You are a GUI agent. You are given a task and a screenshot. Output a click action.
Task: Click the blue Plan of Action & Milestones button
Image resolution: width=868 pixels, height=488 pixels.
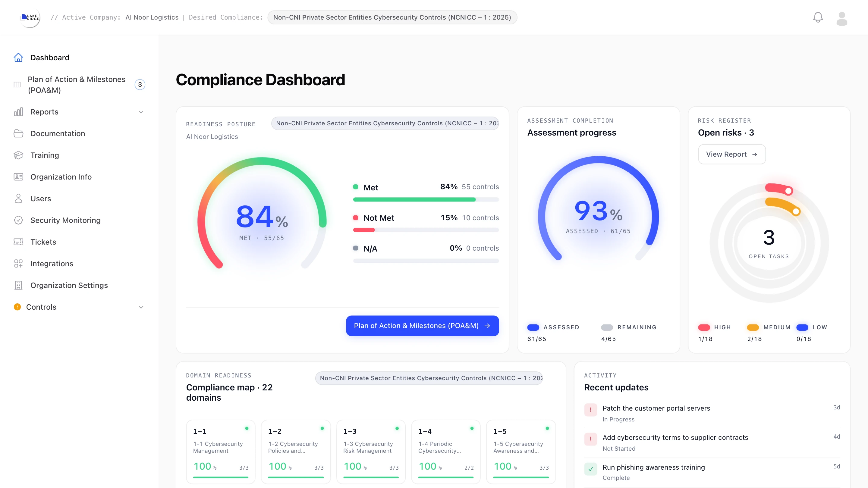pos(422,326)
